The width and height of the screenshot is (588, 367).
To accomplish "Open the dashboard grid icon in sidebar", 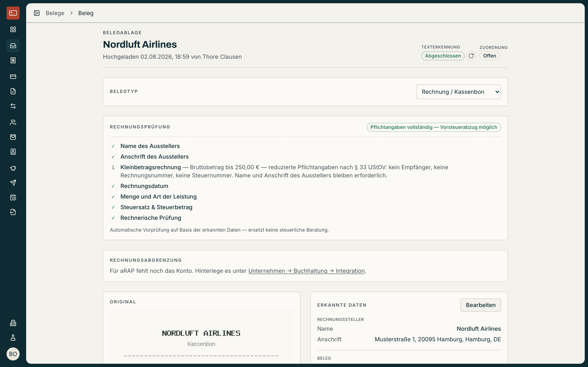I will [13, 29].
